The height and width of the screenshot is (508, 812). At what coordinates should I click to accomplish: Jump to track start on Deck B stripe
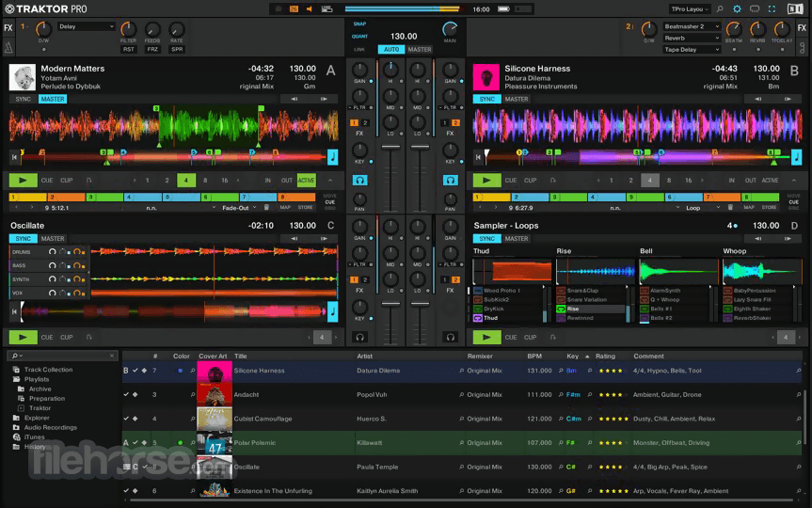(x=478, y=157)
